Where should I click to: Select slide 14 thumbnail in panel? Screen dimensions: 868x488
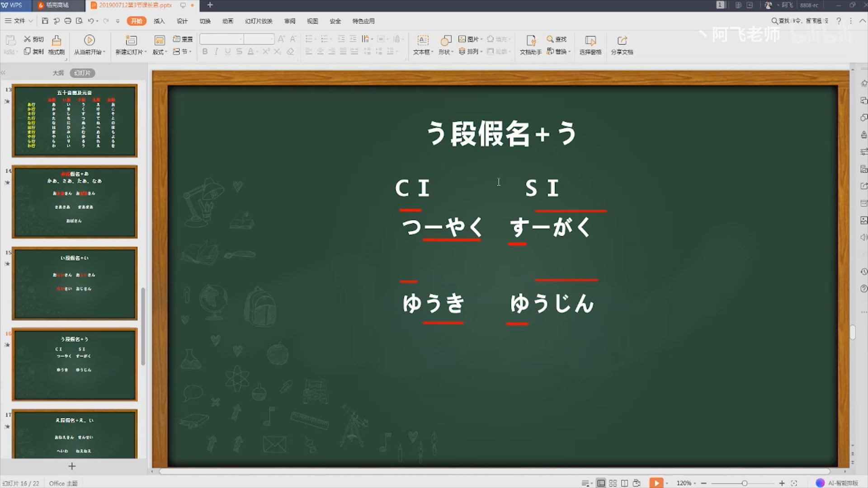tap(75, 202)
